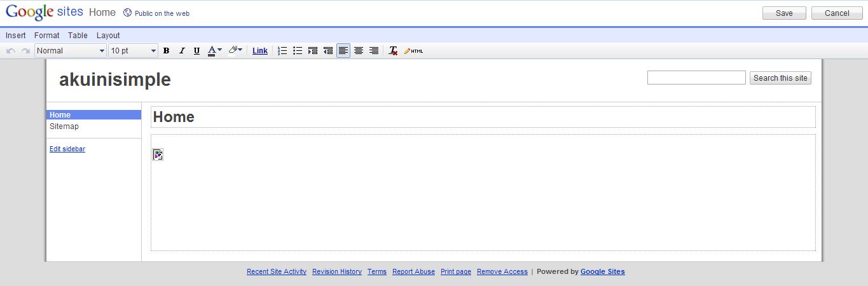Open the Normal paragraph style dropdown
Viewport: 868px width, 286px height.
coord(71,51)
